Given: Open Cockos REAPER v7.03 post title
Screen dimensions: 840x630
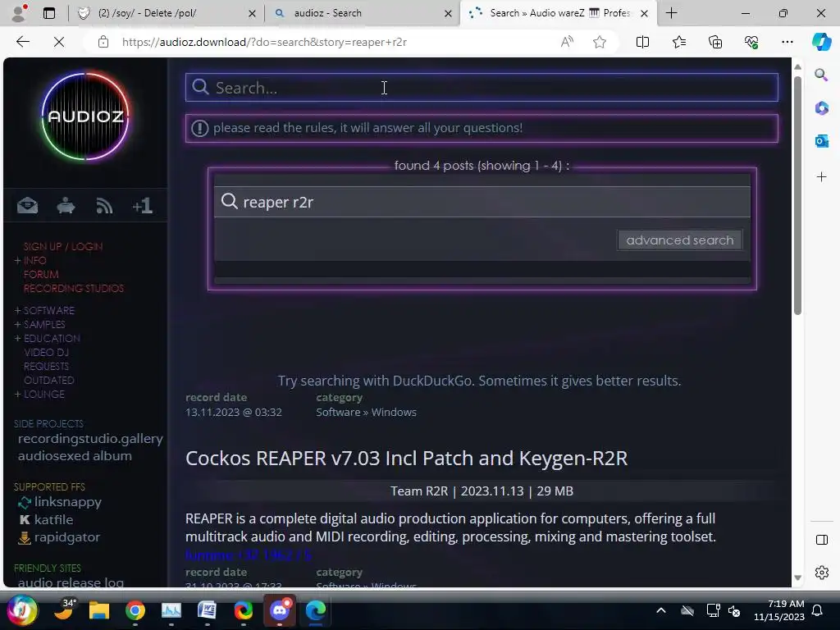Looking at the screenshot, I should [x=406, y=459].
